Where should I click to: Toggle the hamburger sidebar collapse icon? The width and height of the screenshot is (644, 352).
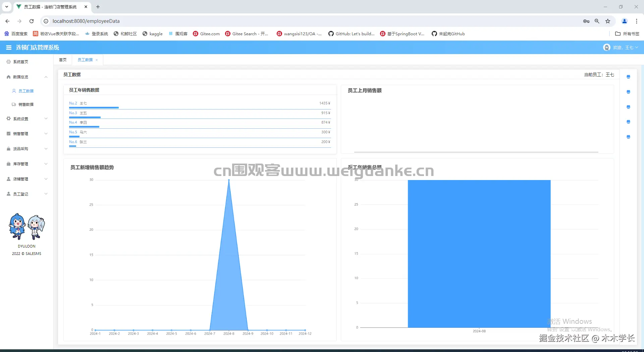9,48
